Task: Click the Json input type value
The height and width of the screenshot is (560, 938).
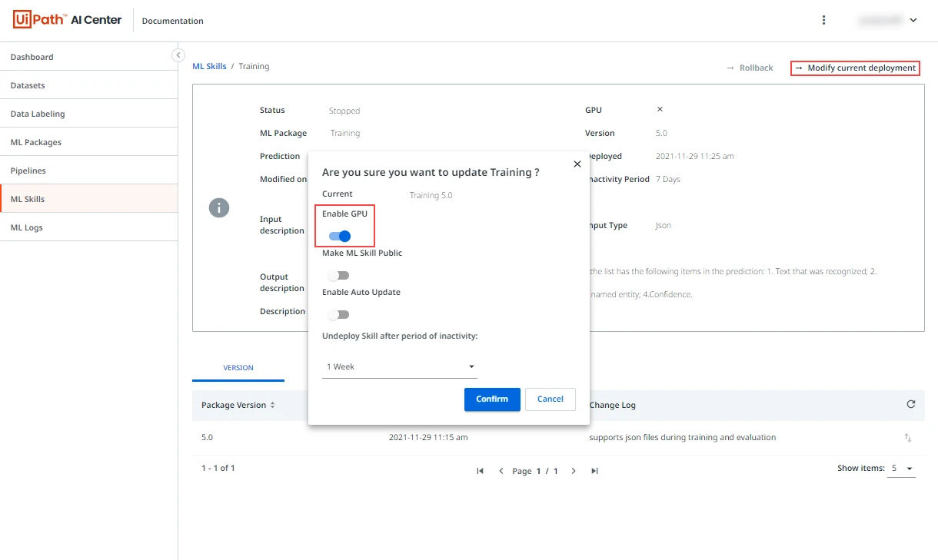Action: tap(663, 225)
